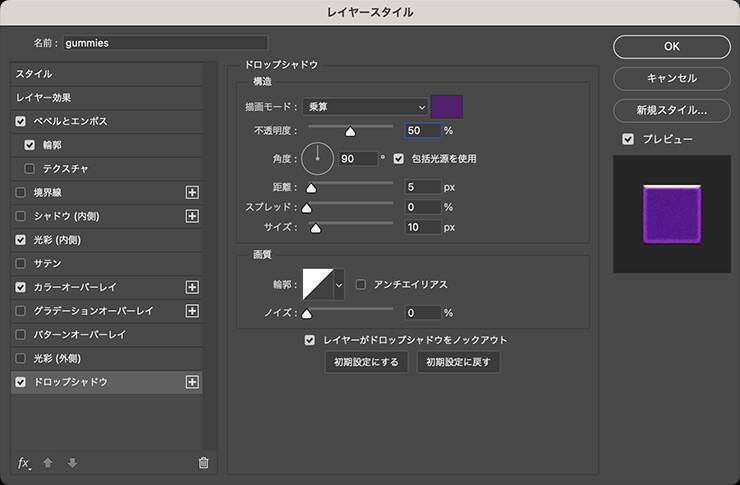Click plus icon next to カラーオーバーレイ
This screenshot has width=740, height=485.
(193, 287)
